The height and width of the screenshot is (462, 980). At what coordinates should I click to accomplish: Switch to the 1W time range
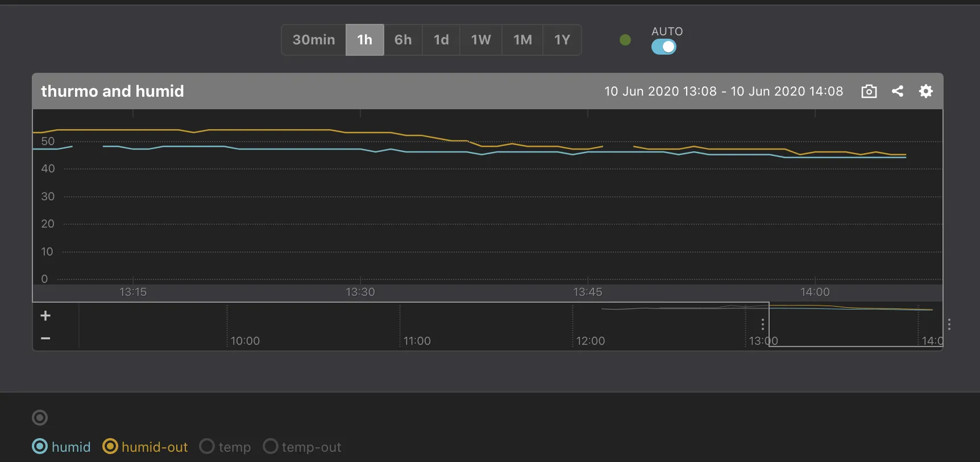coord(481,40)
